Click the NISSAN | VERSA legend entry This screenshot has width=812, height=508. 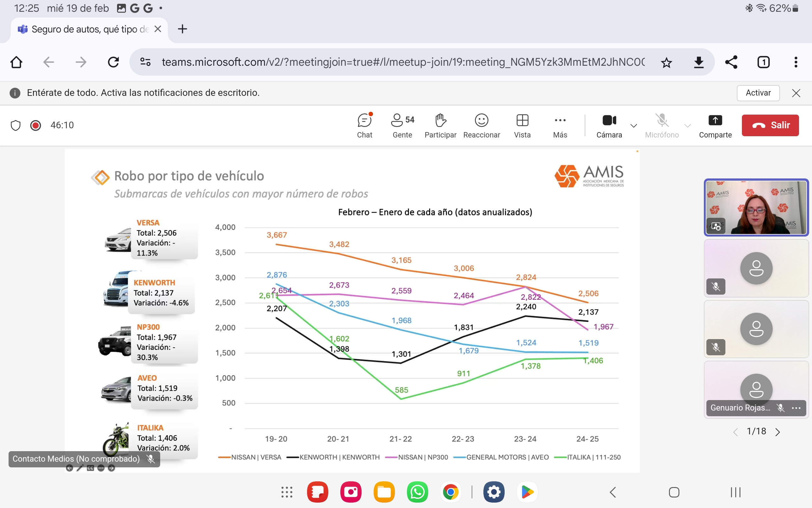(x=250, y=457)
